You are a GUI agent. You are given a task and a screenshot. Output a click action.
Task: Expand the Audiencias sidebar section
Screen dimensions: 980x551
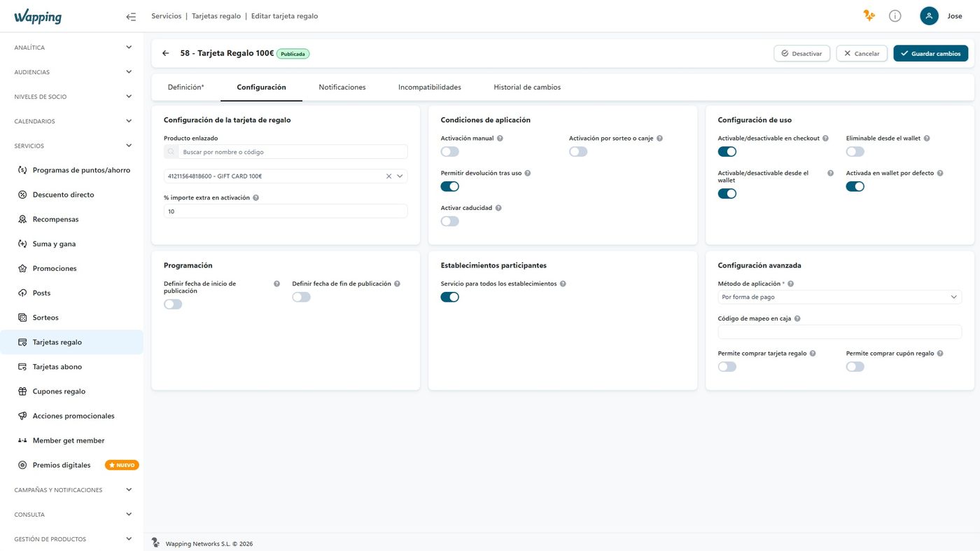(71, 72)
